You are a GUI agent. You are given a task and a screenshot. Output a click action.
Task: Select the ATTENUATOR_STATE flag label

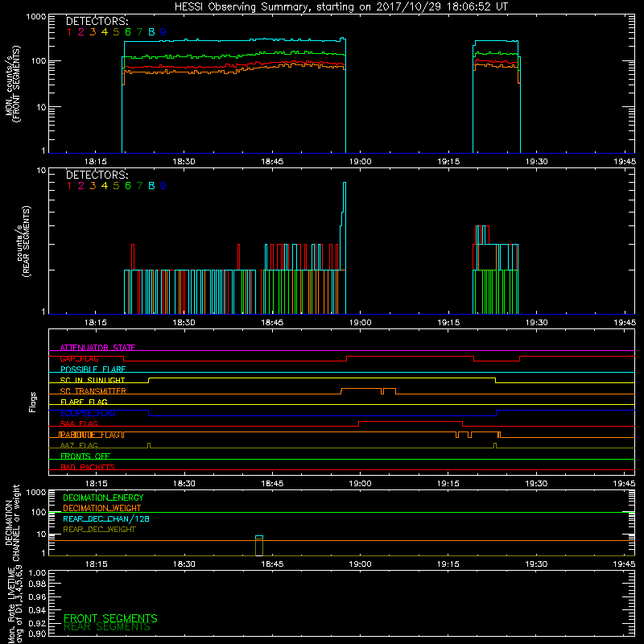[97, 348]
